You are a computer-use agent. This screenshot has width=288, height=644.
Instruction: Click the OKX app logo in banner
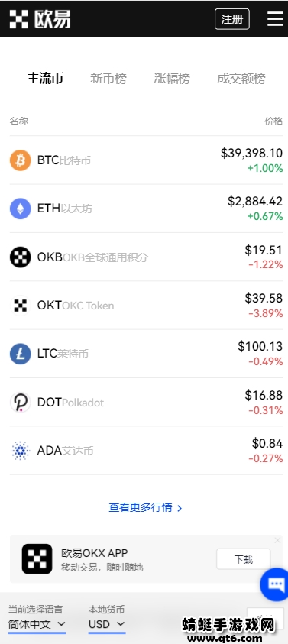[37, 559]
